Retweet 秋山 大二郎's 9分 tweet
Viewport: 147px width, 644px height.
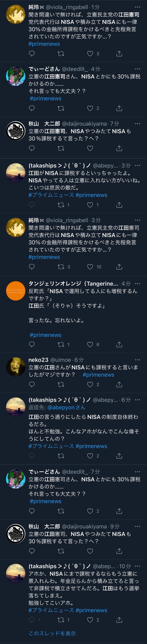pyautogui.click(x=61, y=551)
